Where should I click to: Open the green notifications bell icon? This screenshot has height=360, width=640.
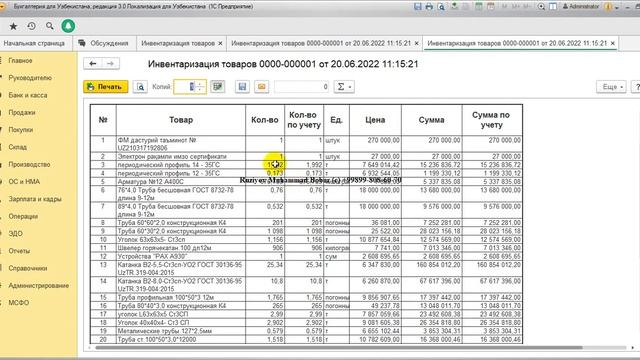pyautogui.click(x=68, y=26)
